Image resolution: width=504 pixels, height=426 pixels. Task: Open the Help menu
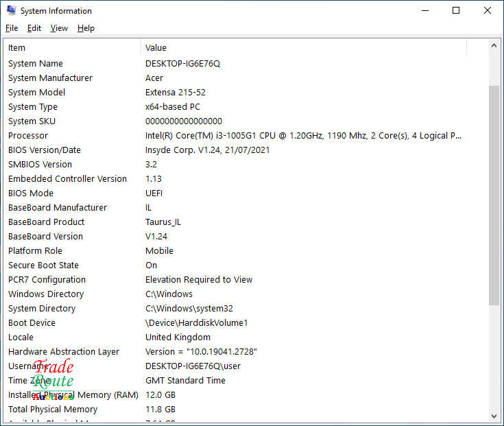86,28
